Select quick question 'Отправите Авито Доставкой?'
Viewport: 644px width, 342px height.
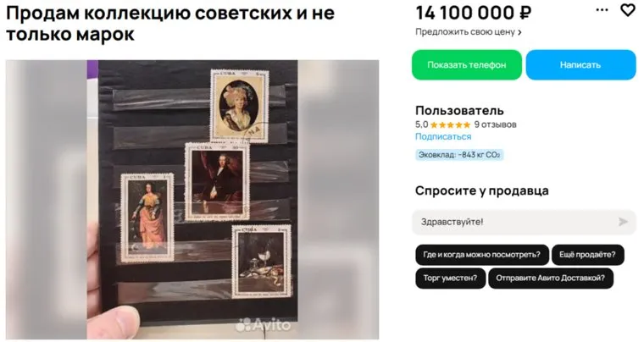(x=550, y=278)
